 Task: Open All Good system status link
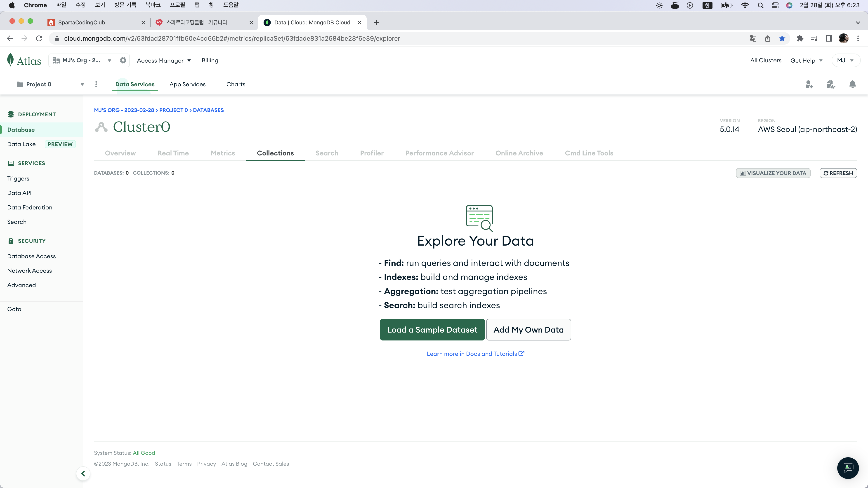pos(144,453)
